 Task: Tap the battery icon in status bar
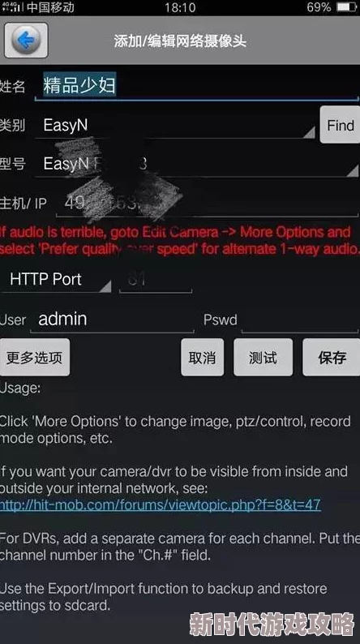coord(347,7)
